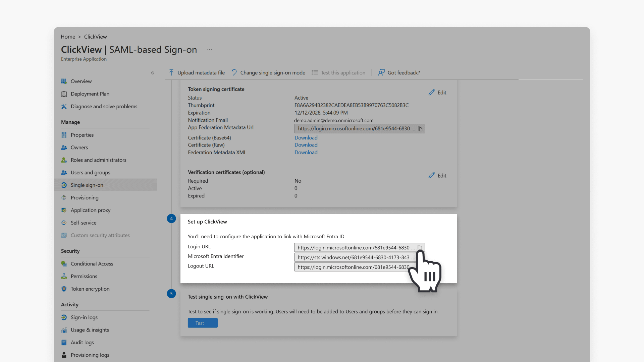Copy the Login URL value
Screen dimensions: 644x362
click(420, 248)
